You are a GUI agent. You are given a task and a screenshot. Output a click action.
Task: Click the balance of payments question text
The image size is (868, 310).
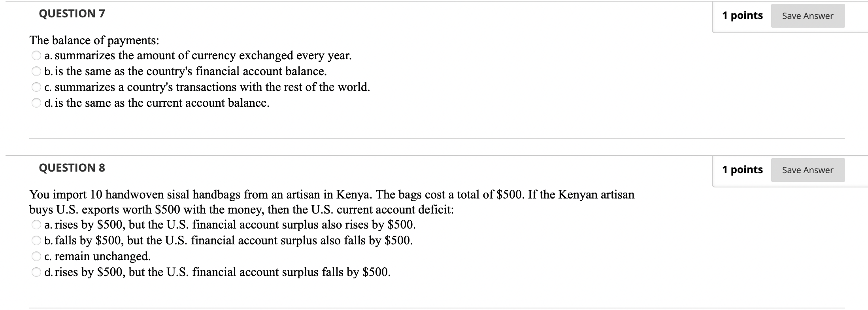94,40
